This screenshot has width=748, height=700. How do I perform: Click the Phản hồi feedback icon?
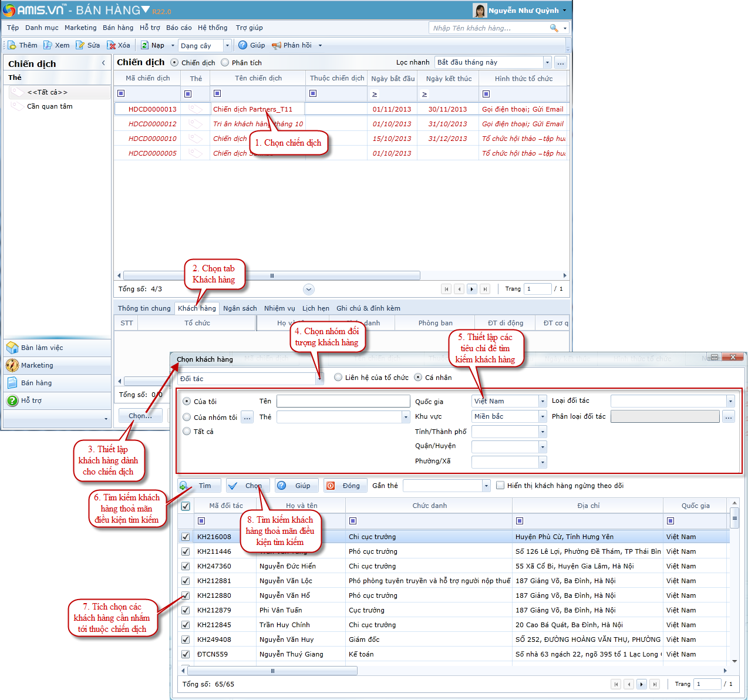(x=277, y=45)
